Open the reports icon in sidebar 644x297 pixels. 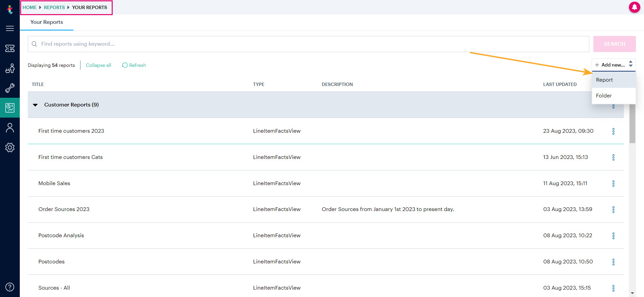point(10,108)
